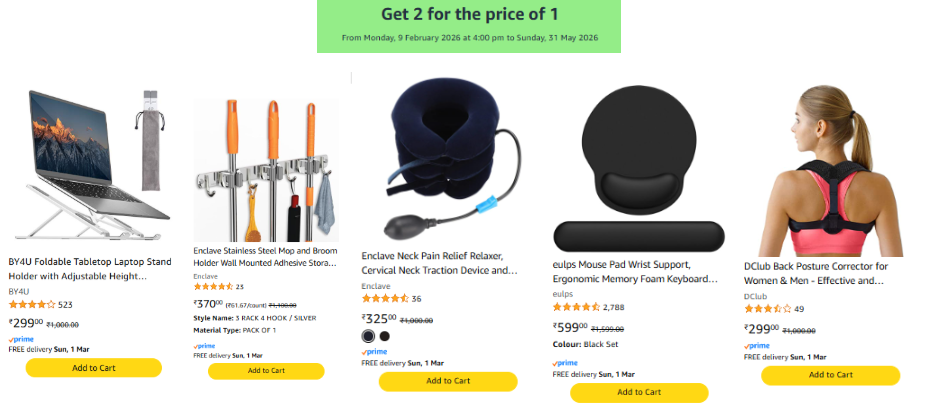Open BY4U Foldable Tabletop Laptop Stand title
This screenshot has height=418, width=938.
tap(90, 269)
